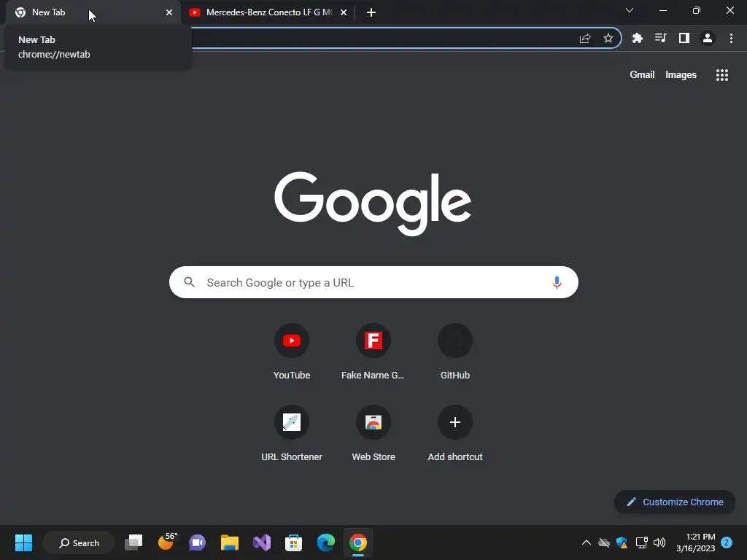
Task: Expand the tab search dropdown arrow
Action: pyautogui.click(x=629, y=10)
